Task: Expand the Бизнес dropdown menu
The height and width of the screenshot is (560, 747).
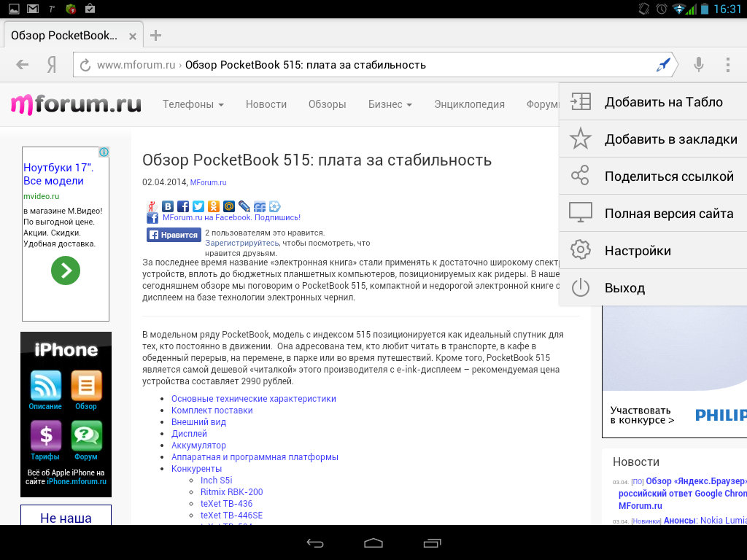Action: tap(390, 104)
